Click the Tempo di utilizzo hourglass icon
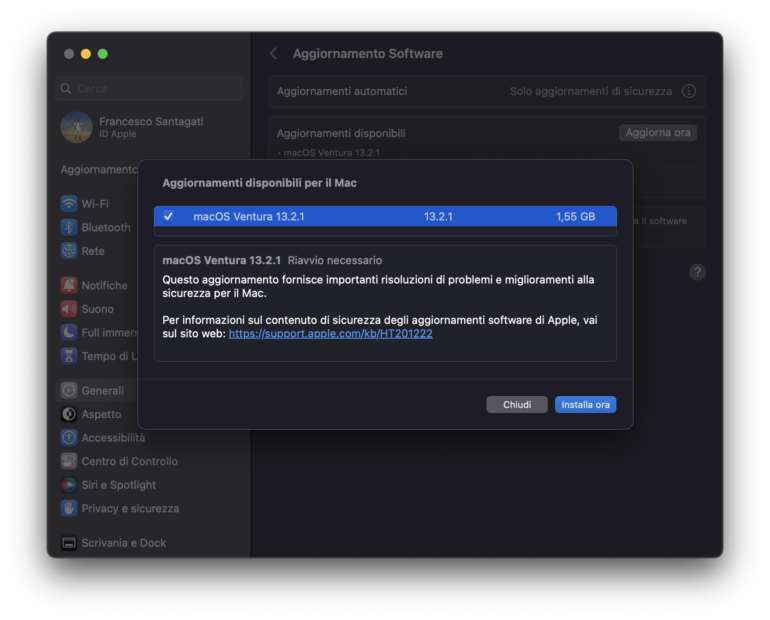The image size is (770, 620). click(x=69, y=355)
